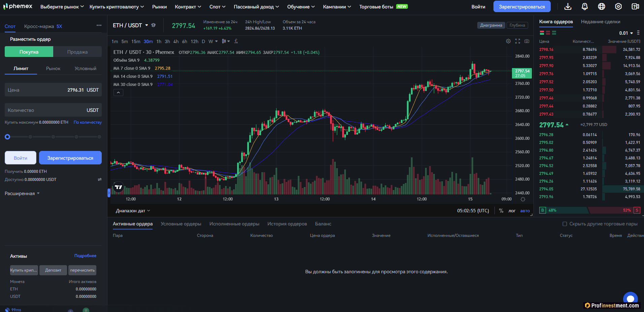Open the notifications bell
644x312 pixels.
585,6
